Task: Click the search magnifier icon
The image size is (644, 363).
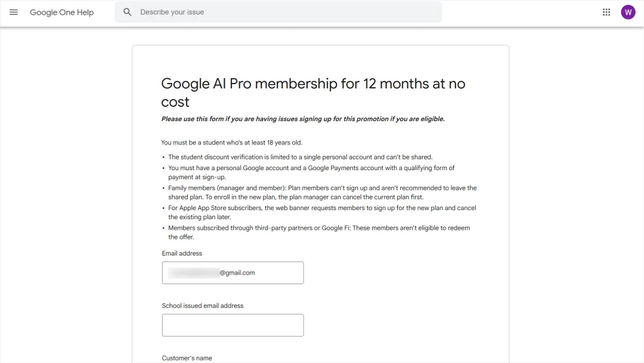Action: (127, 12)
